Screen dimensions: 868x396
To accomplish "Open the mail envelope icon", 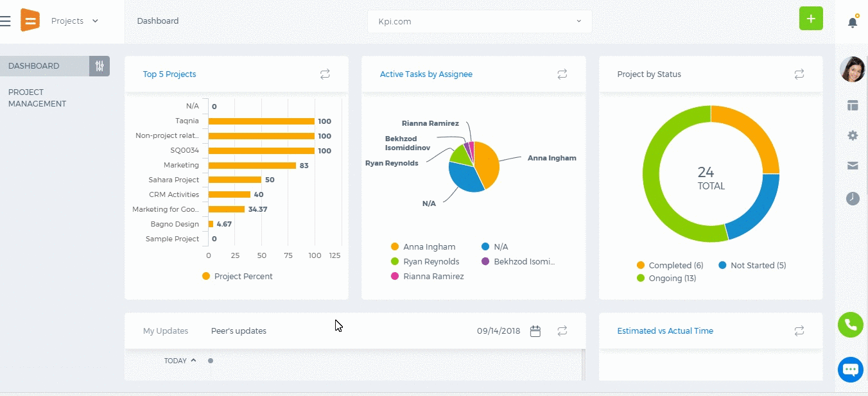I will coord(853,166).
